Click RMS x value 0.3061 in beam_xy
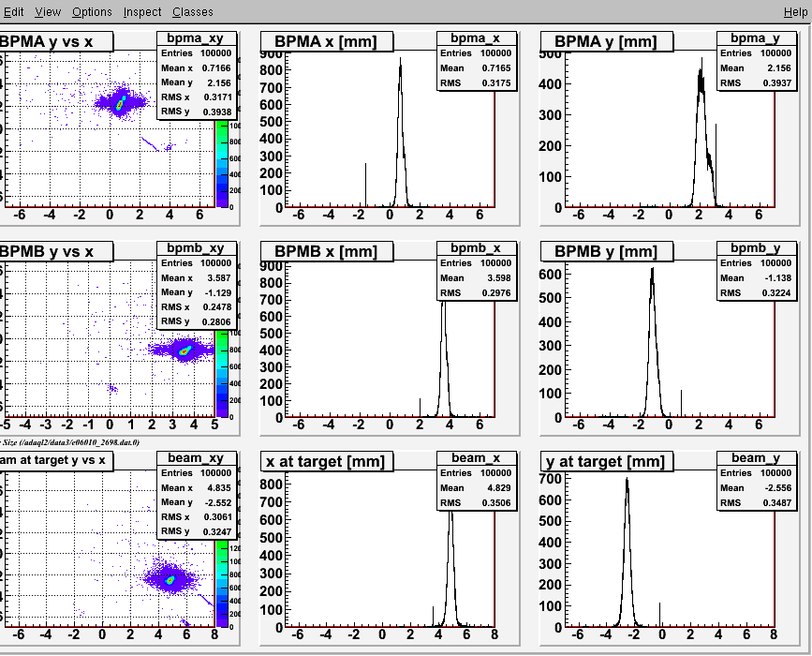The height and width of the screenshot is (656, 812). click(x=217, y=516)
